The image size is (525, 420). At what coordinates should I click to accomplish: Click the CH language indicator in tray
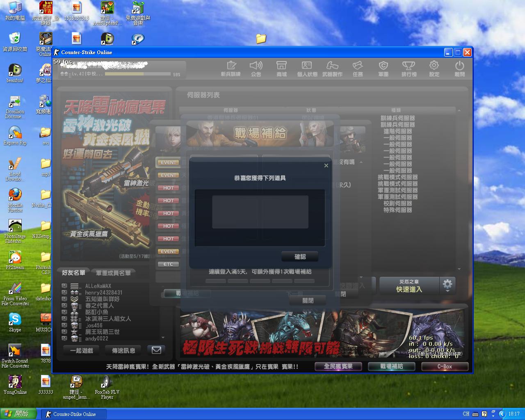[x=466, y=414]
